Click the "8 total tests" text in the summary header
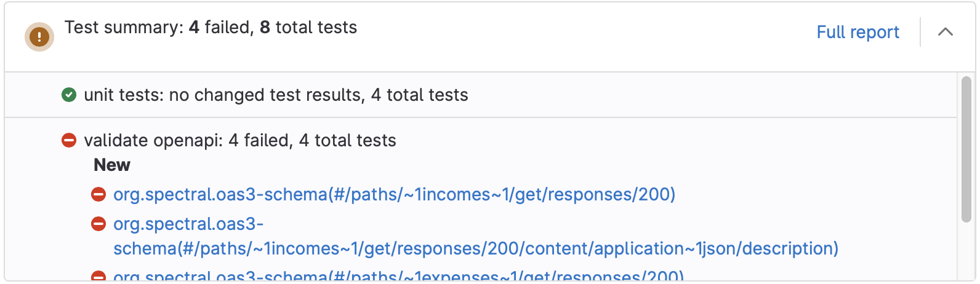The width and height of the screenshot is (980, 284). [308, 27]
